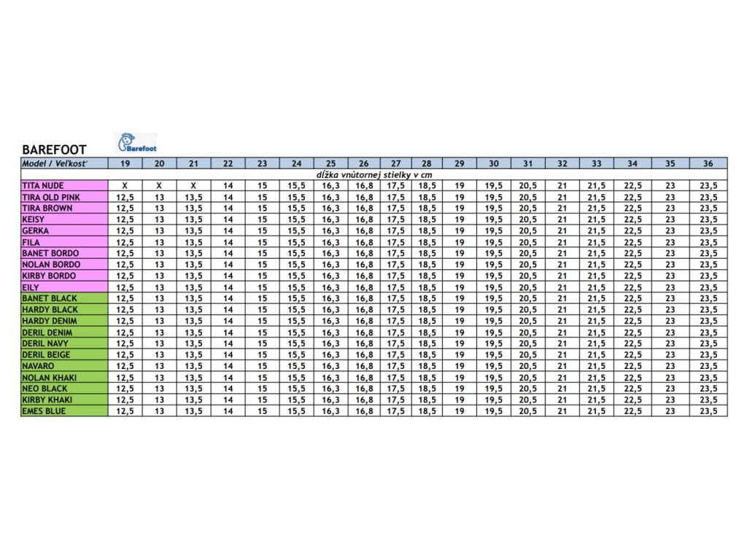Select the DERIL NAVY row label
747x560 pixels.
tap(64, 343)
